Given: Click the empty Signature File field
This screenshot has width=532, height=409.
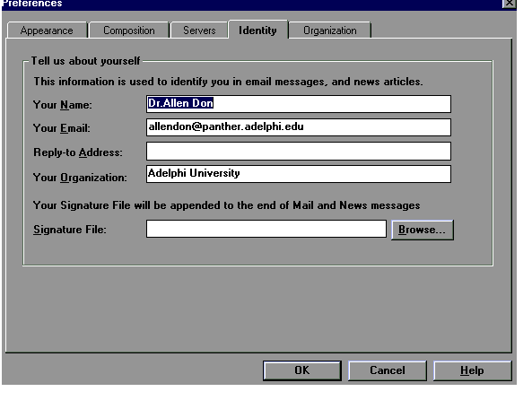Looking at the screenshot, I should click(x=266, y=229).
